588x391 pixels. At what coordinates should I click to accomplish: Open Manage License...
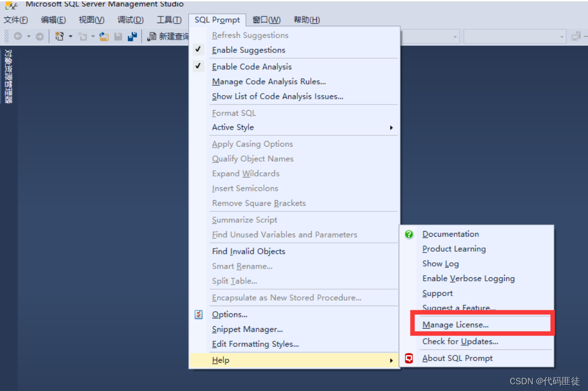(455, 325)
